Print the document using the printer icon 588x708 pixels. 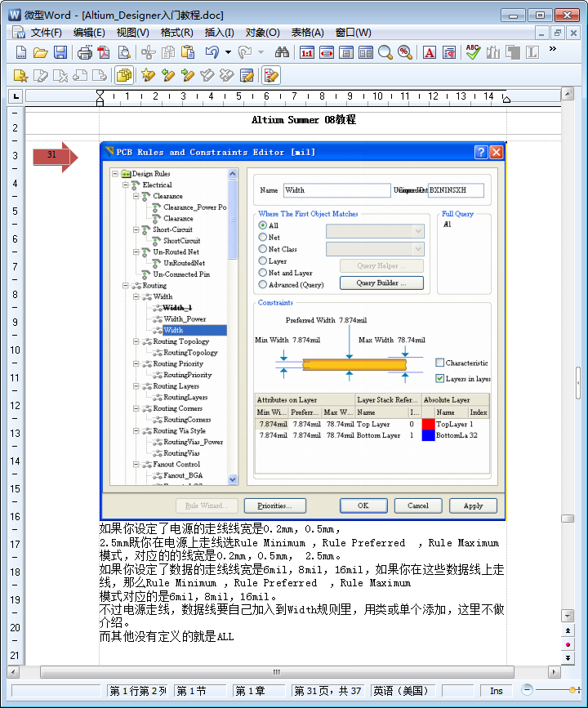tap(84, 53)
